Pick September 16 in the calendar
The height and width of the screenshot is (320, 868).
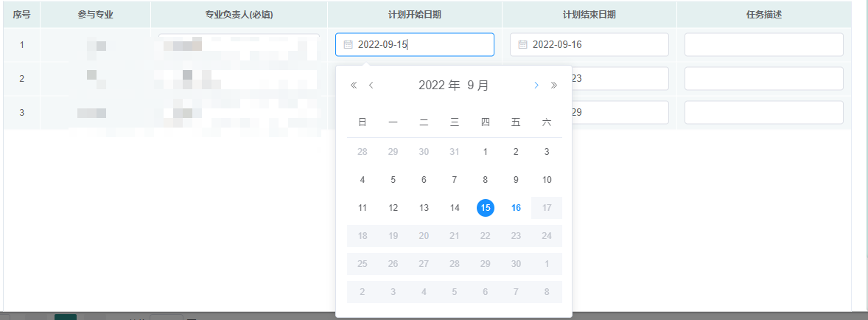pos(516,208)
